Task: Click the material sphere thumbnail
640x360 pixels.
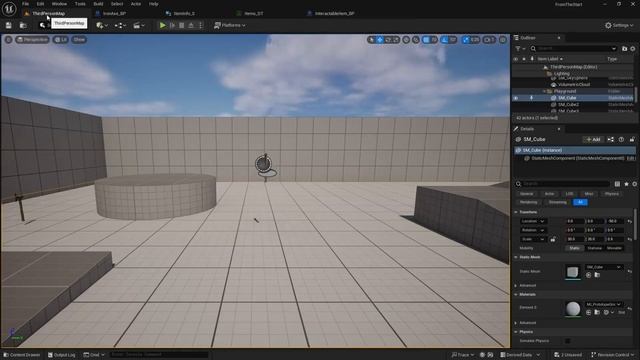Action: (x=573, y=309)
